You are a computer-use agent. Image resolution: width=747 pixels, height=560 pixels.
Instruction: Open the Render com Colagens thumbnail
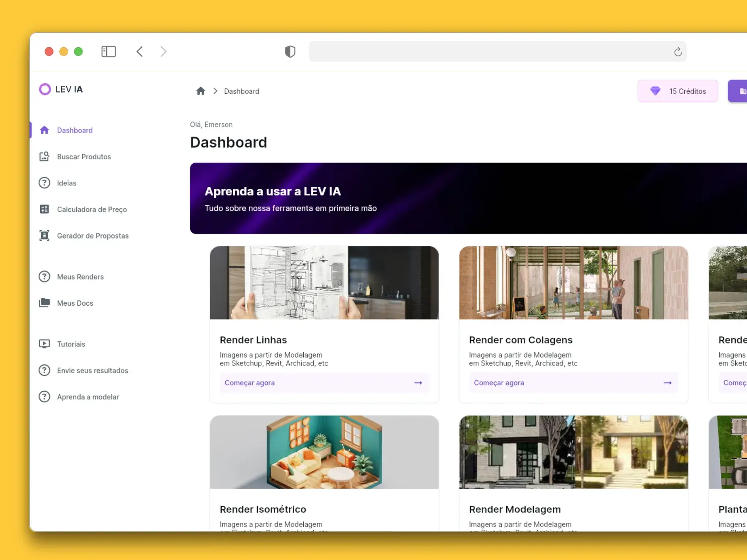click(574, 283)
